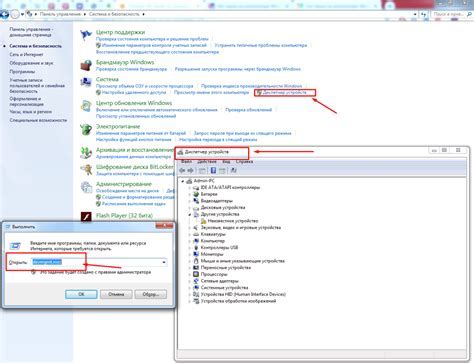
Task: Select the Батареи device category icon
Action: coord(196,194)
